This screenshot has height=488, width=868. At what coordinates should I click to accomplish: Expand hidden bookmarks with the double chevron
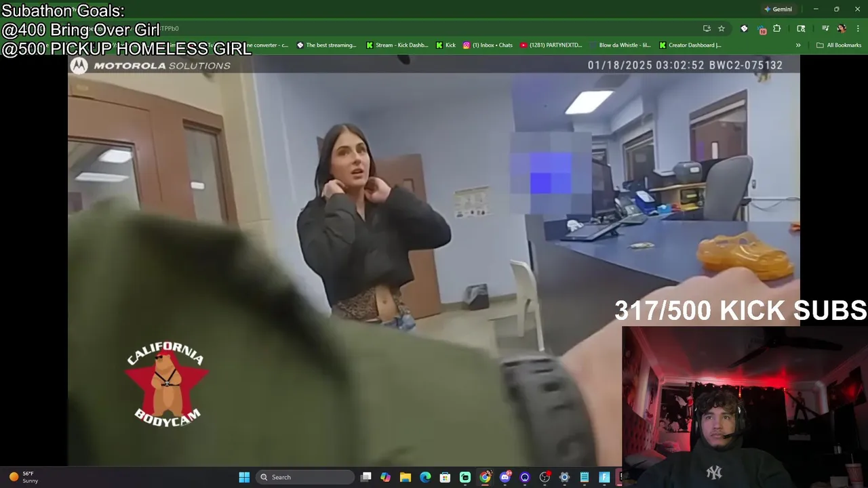pos(798,45)
